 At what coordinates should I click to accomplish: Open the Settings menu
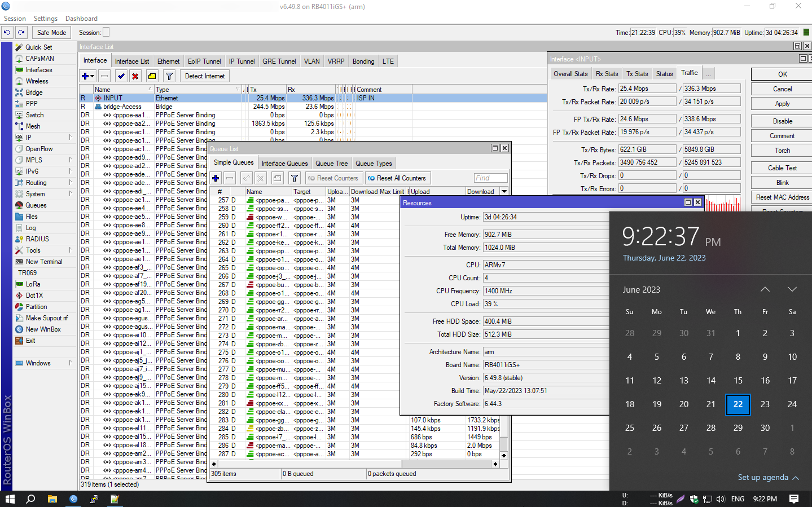pos(46,19)
